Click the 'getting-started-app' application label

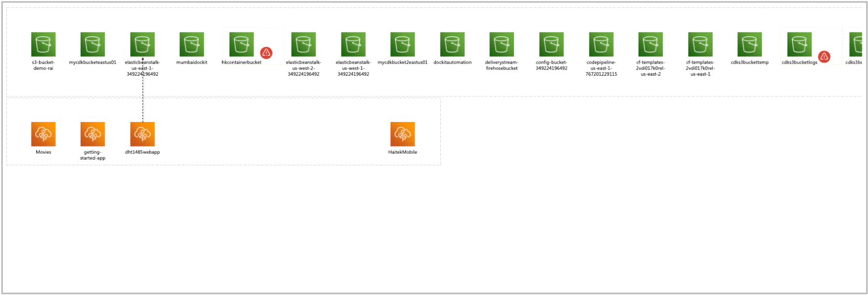coord(93,155)
